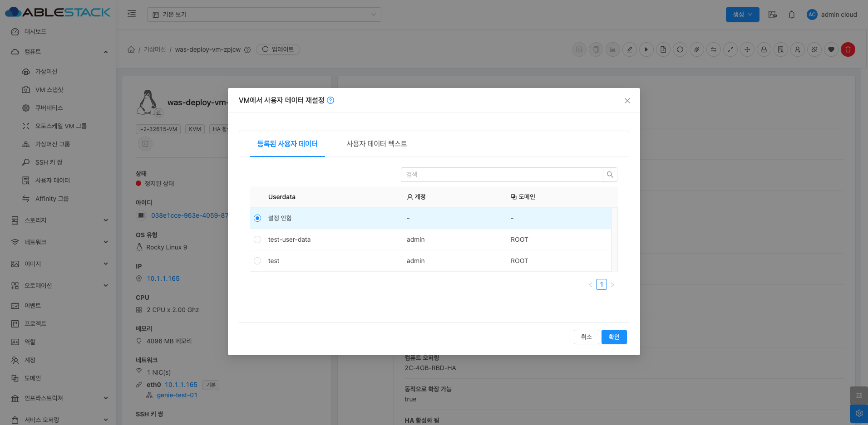
Task: Focus the 검색 search input field
Action: coord(502,175)
